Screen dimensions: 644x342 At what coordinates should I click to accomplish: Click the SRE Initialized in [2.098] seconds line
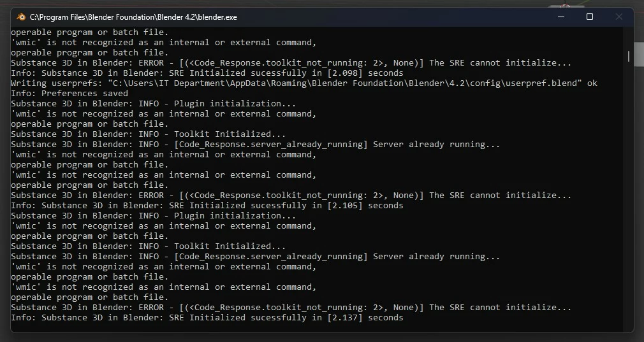[207, 73]
